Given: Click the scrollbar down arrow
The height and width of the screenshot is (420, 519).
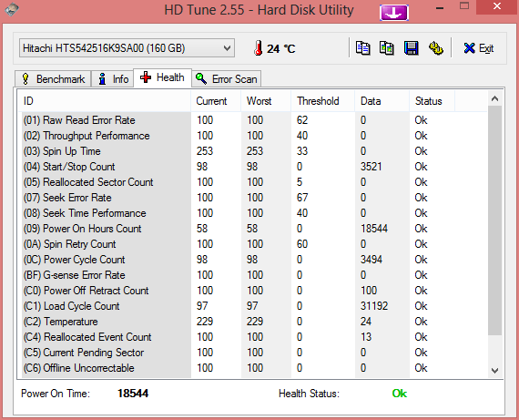Looking at the screenshot, I should pos(494,370).
